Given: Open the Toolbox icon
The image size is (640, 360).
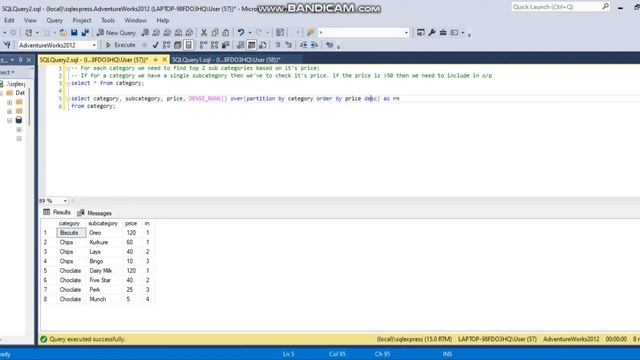Looking at the screenshot, I should tap(443, 33).
